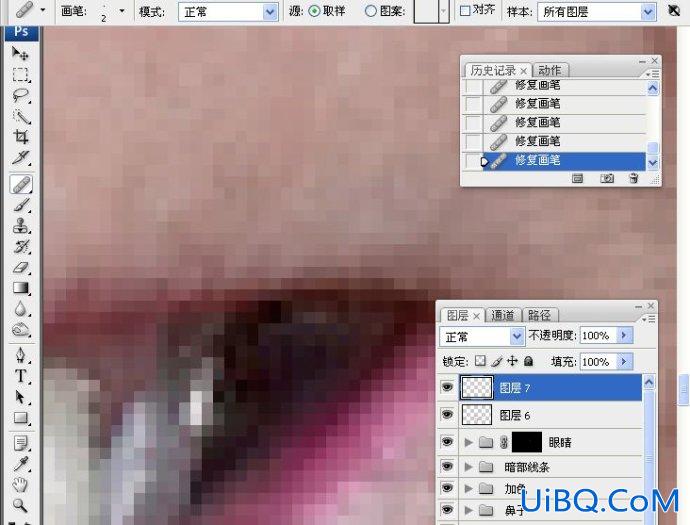Click the 不透明度 100% input field

[x=599, y=336]
